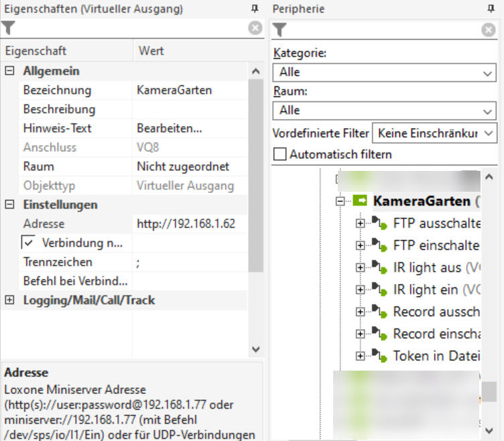Select the FTP ausschalten tree item
Viewport: 504px width, 441px height.
[x=436, y=223]
